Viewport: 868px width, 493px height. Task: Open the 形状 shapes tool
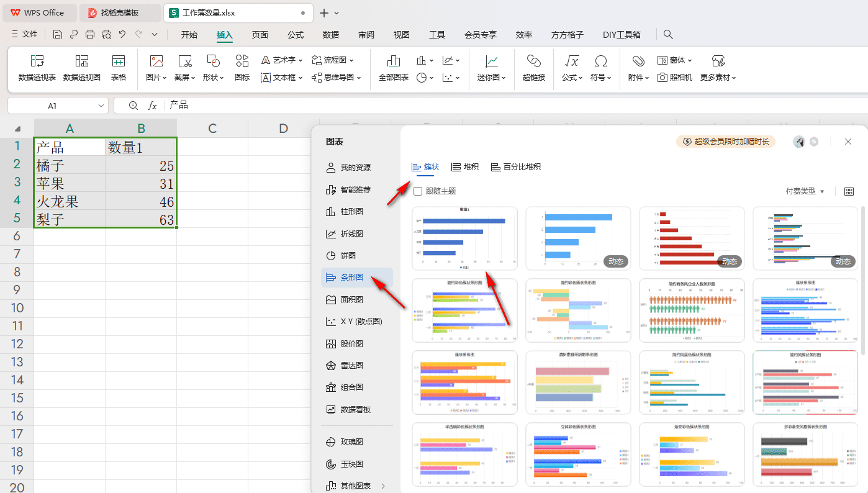(213, 68)
